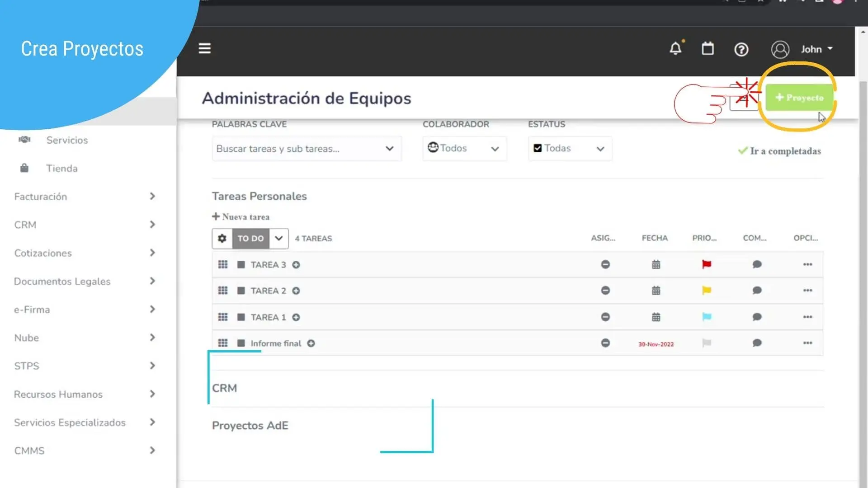This screenshot has width=868, height=488.
Task: Expand TO DO status dropdown arrow
Action: click(279, 238)
